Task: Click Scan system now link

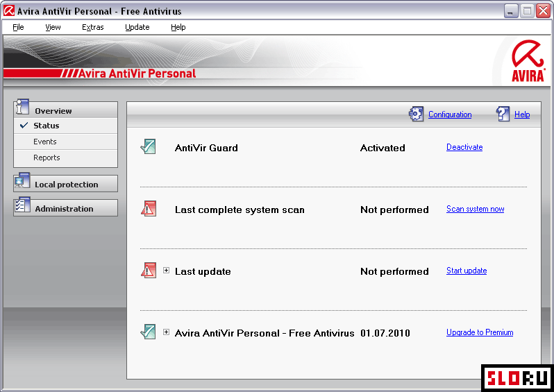Action: 476,209
